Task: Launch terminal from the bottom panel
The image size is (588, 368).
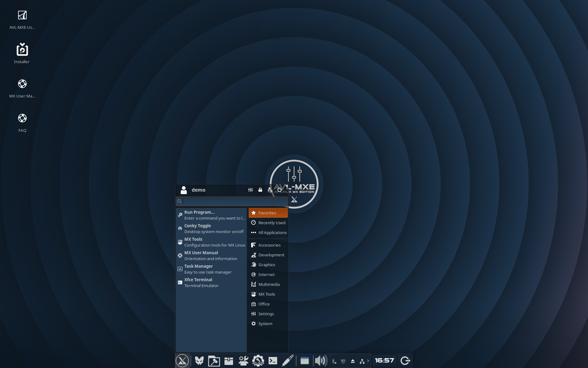Action: (x=273, y=361)
